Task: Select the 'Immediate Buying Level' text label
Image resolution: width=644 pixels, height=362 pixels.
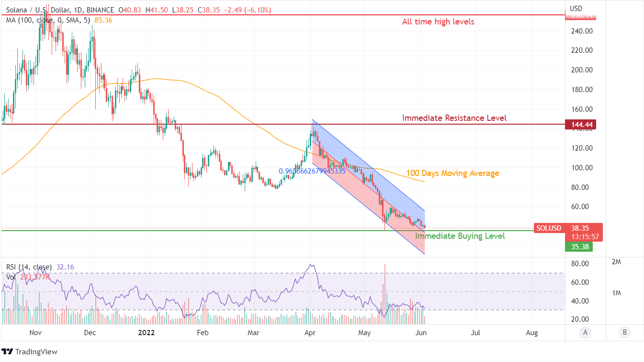Action: tap(460, 236)
